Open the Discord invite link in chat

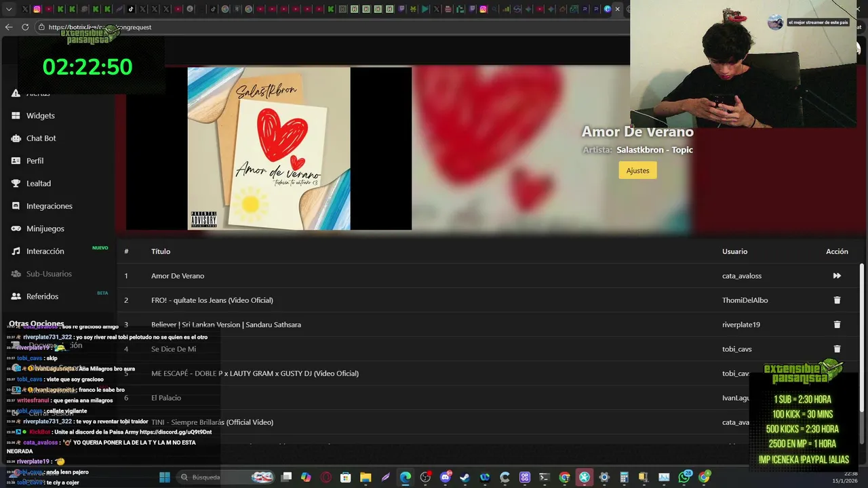coord(176,432)
